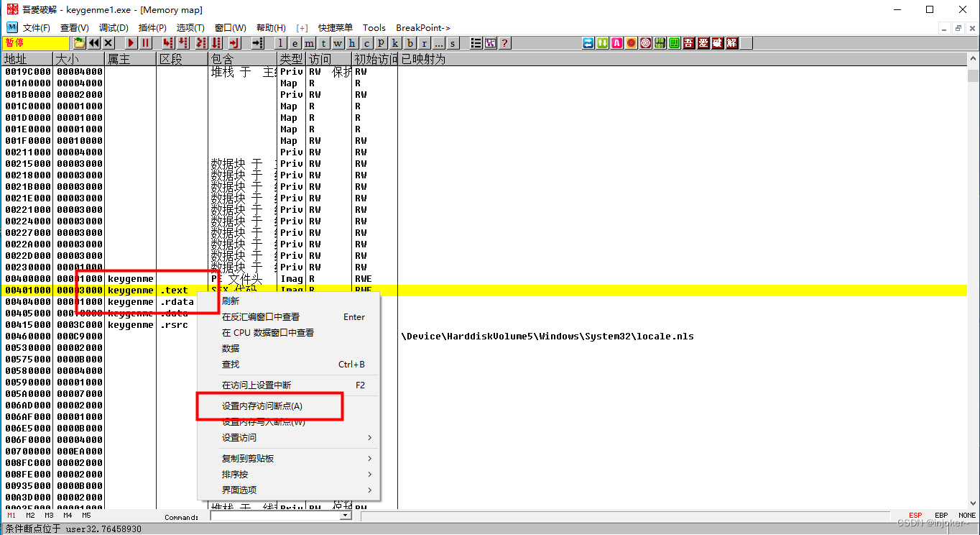Screen dimensions: 980x535
Task: Open Patches window with 'P' button
Action: pyautogui.click(x=381, y=43)
